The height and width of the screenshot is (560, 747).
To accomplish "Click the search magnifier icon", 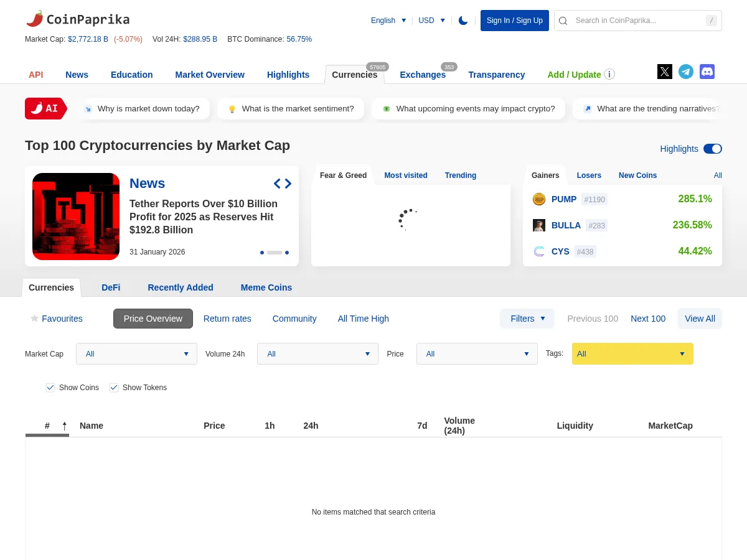I will (563, 21).
